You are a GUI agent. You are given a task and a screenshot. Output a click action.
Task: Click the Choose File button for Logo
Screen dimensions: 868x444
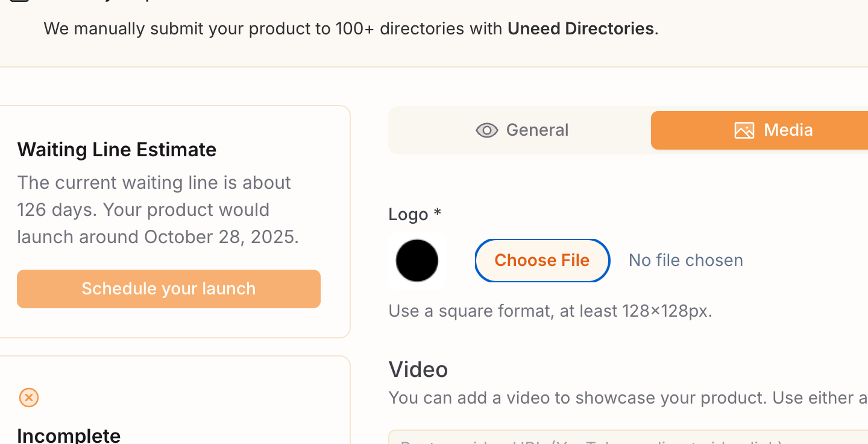click(x=542, y=260)
